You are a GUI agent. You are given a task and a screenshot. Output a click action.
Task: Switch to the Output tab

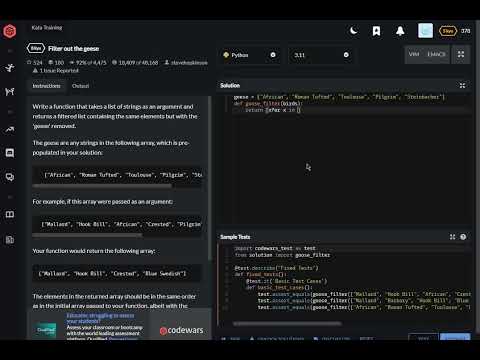80,86
